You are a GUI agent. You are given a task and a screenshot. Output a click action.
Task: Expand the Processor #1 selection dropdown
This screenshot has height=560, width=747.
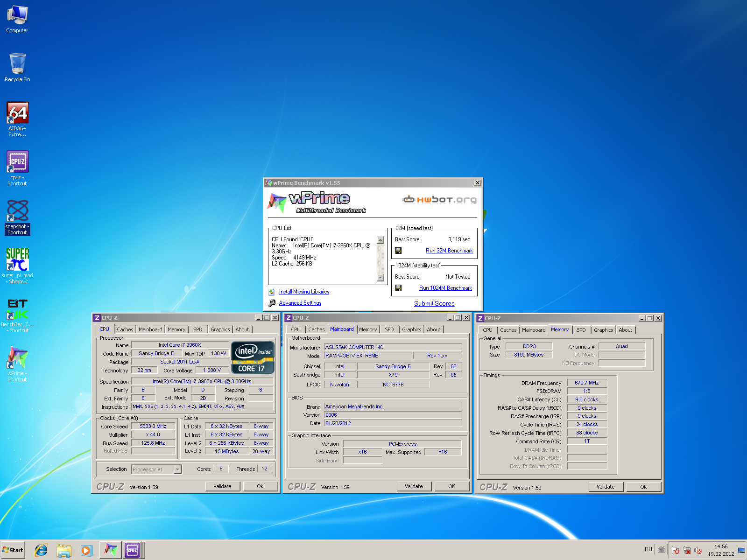[177, 469]
